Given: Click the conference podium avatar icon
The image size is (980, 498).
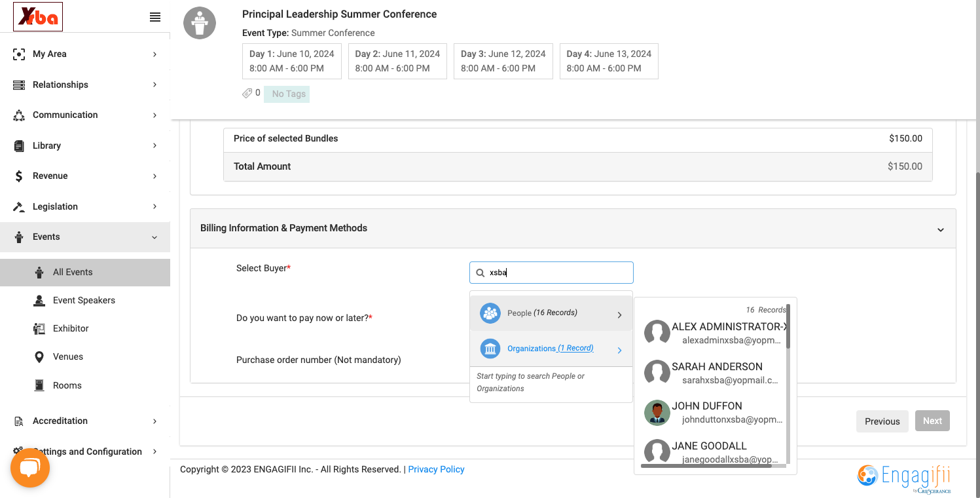Looking at the screenshot, I should point(200,23).
